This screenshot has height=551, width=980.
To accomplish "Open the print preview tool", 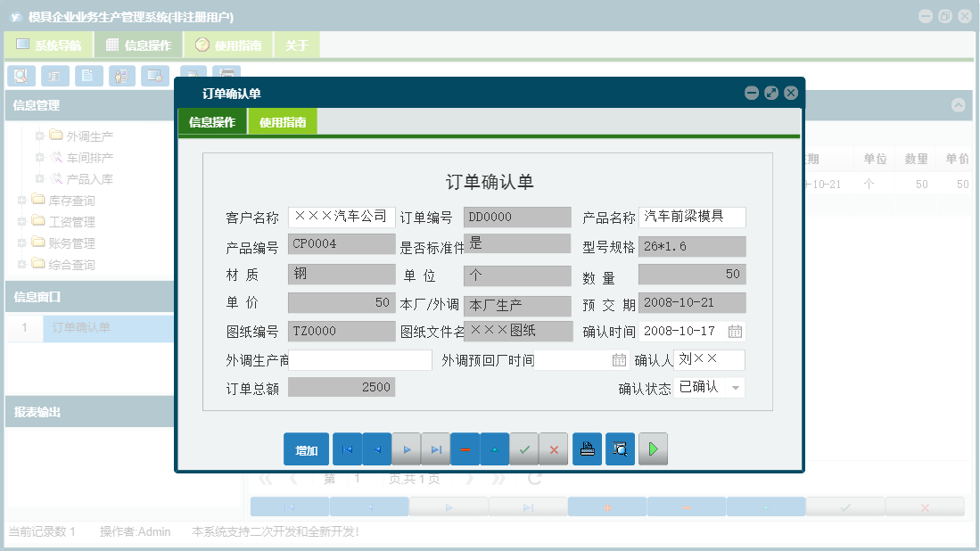I will [620, 448].
